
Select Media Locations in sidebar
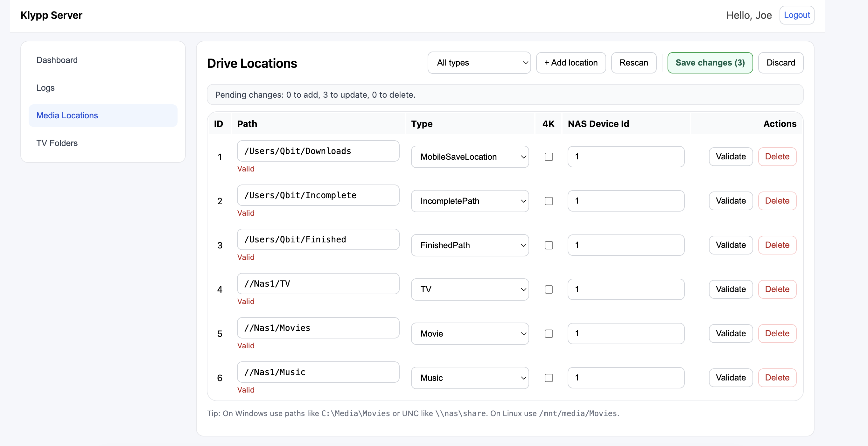[x=67, y=115]
